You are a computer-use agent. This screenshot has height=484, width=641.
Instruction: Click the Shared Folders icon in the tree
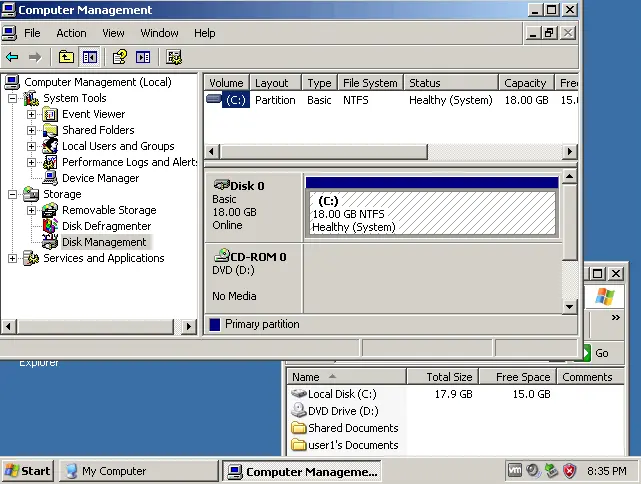[50, 130]
